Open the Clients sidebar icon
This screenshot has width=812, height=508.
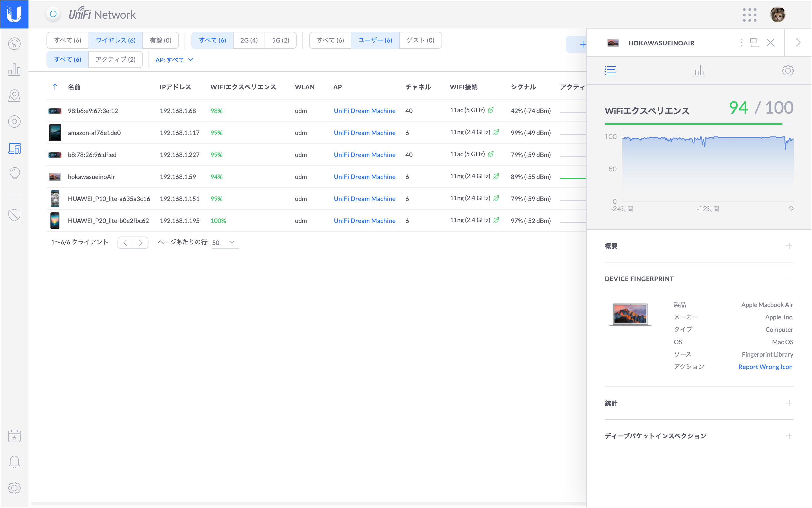tap(14, 148)
